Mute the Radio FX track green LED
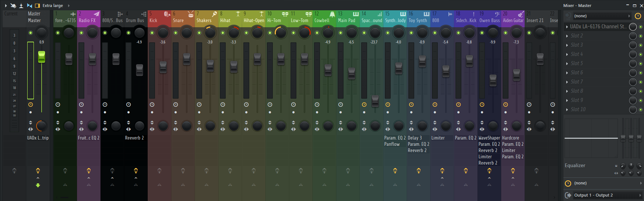644x201 pixels. (x=81, y=33)
